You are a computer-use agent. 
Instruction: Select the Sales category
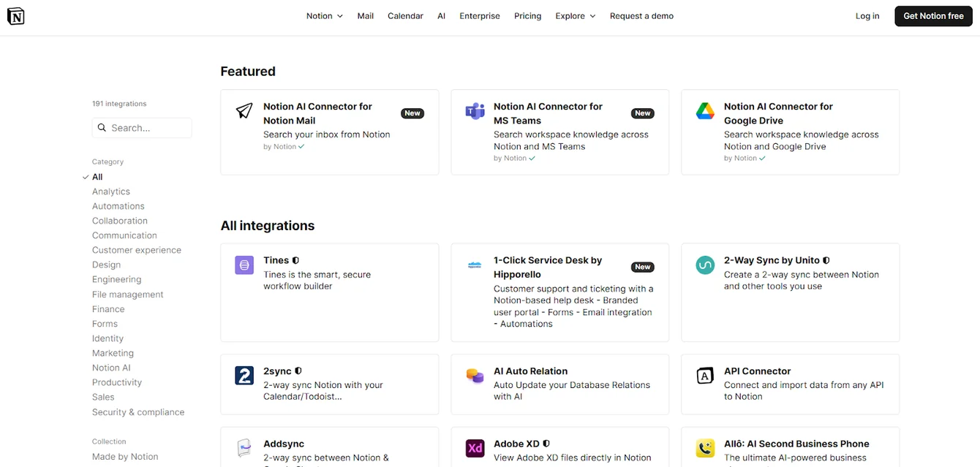[x=103, y=397]
